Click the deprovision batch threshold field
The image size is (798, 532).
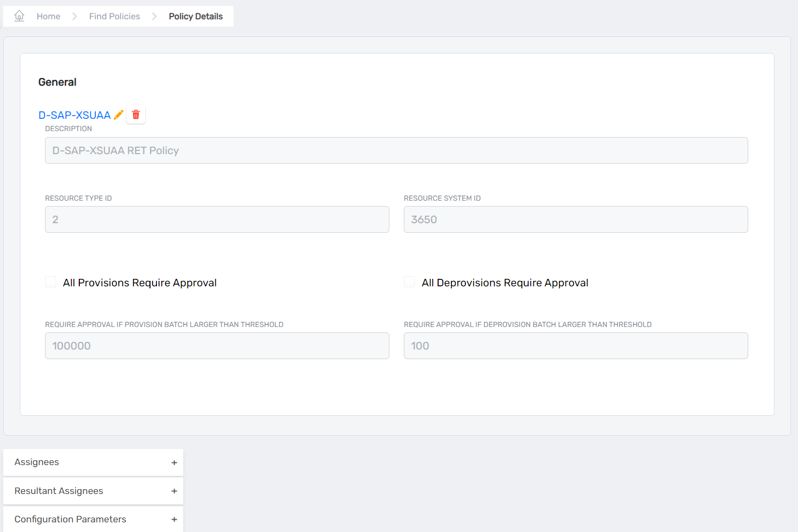coord(576,346)
